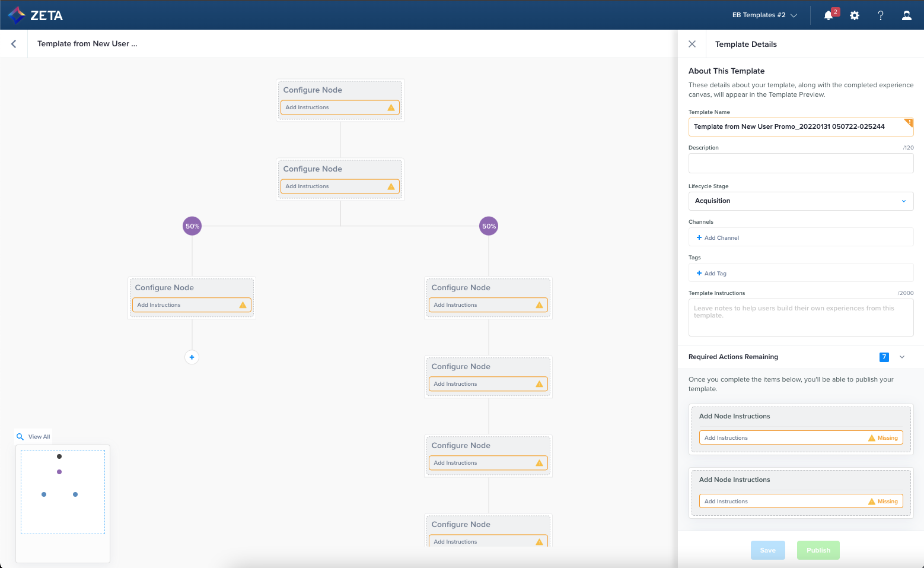Image resolution: width=924 pixels, height=568 pixels.
Task: Open the user profile icon
Action: click(907, 15)
